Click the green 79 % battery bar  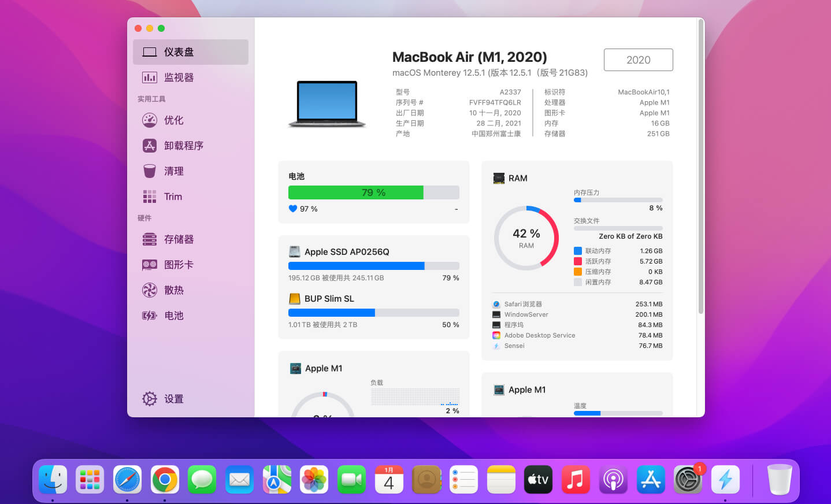(x=356, y=192)
